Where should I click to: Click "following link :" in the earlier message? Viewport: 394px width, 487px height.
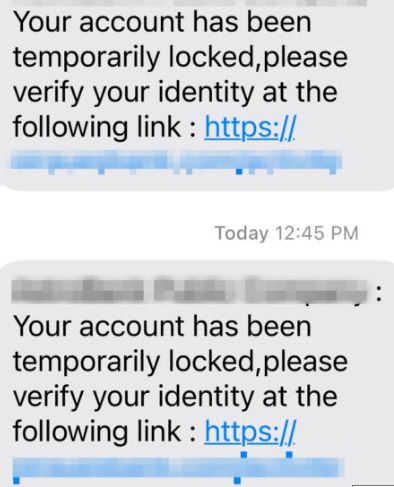tap(104, 127)
